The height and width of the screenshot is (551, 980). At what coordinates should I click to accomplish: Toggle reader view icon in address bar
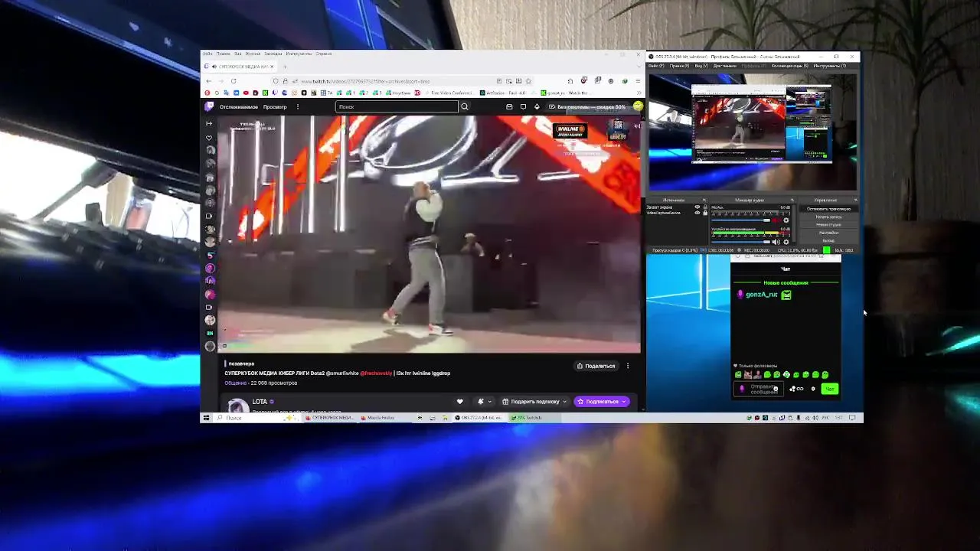tap(499, 81)
